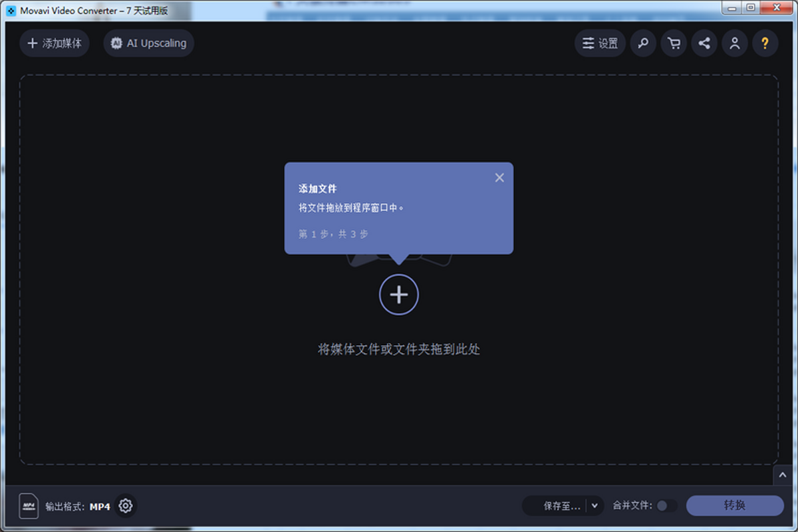This screenshot has height=532, width=798.
Task: Open the shopping cart to buy
Action: (674, 44)
